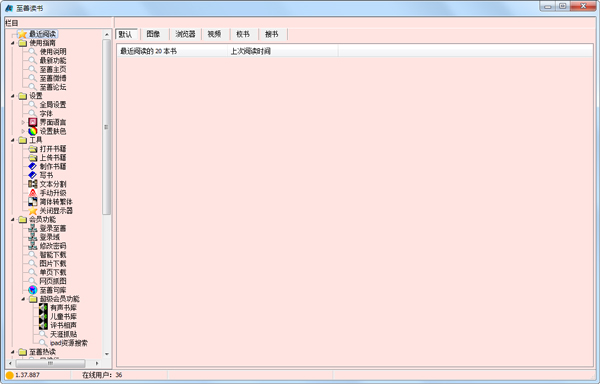Click the 文本分割 tool icon
The width and height of the screenshot is (600, 384).
pyautogui.click(x=33, y=184)
